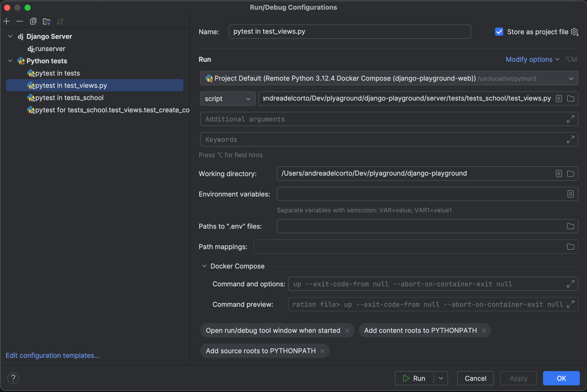
Task: Open the script target type dropdown
Action: (x=228, y=99)
